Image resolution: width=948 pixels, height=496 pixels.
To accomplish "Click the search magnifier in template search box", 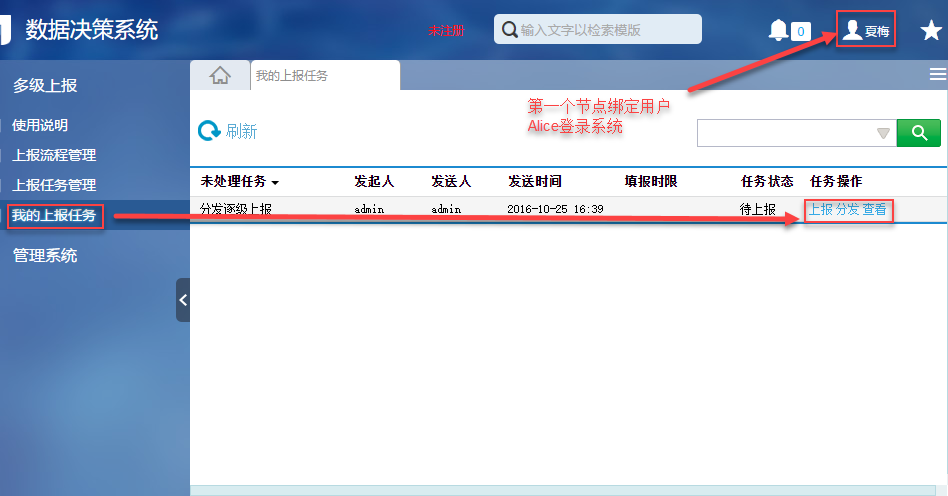I will pyautogui.click(x=510, y=29).
